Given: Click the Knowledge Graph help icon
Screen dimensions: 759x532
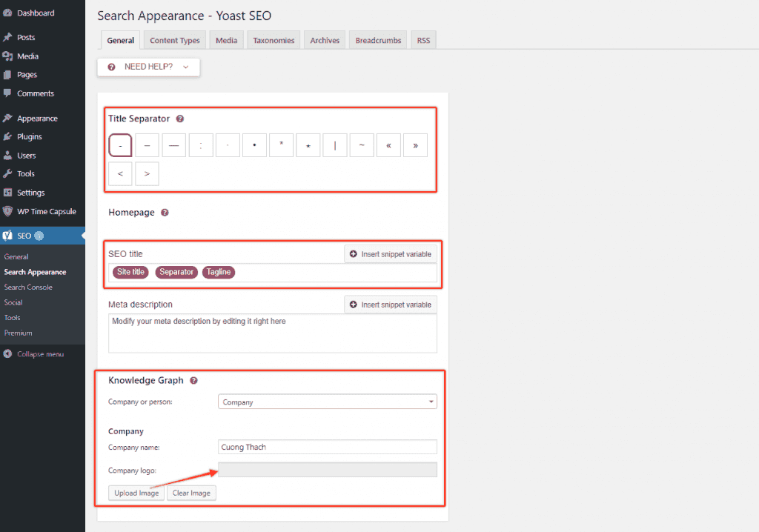Looking at the screenshot, I should 193,381.
